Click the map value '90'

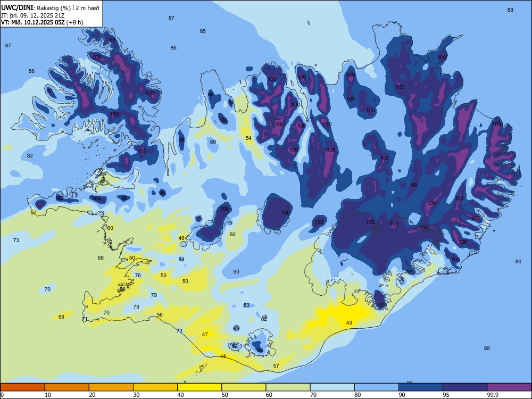(x=236, y=272)
